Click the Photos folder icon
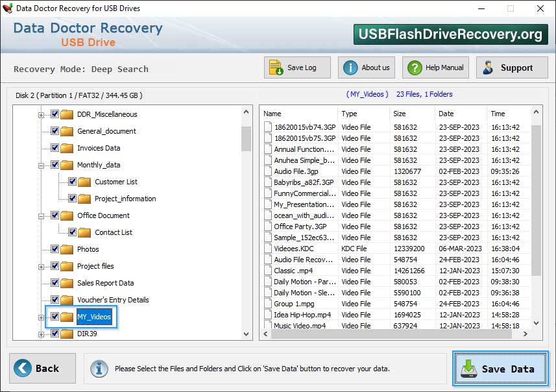 pyautogui.click(x=67, y=249)
